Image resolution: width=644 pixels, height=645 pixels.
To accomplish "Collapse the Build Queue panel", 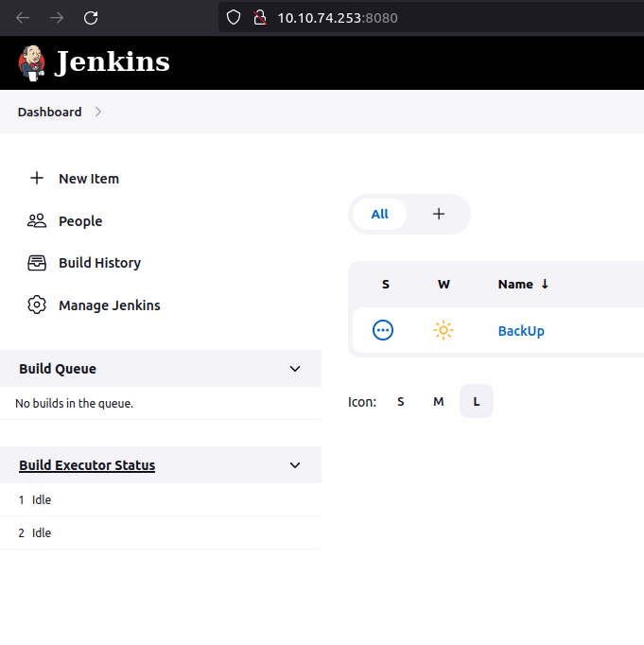I will 295,369.
